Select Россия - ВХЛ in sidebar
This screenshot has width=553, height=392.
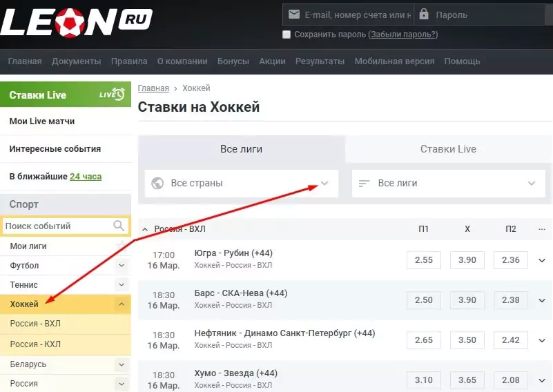coord(66,324)
